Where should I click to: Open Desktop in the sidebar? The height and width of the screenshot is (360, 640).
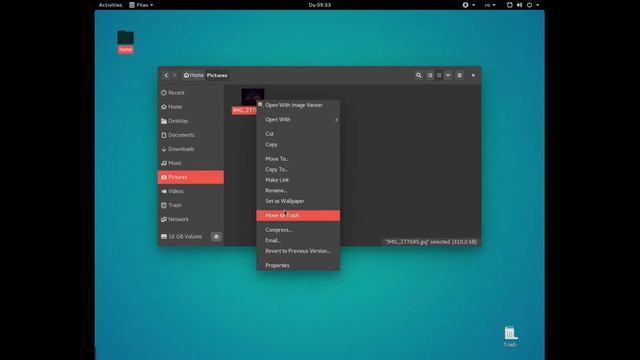[191, 121]
